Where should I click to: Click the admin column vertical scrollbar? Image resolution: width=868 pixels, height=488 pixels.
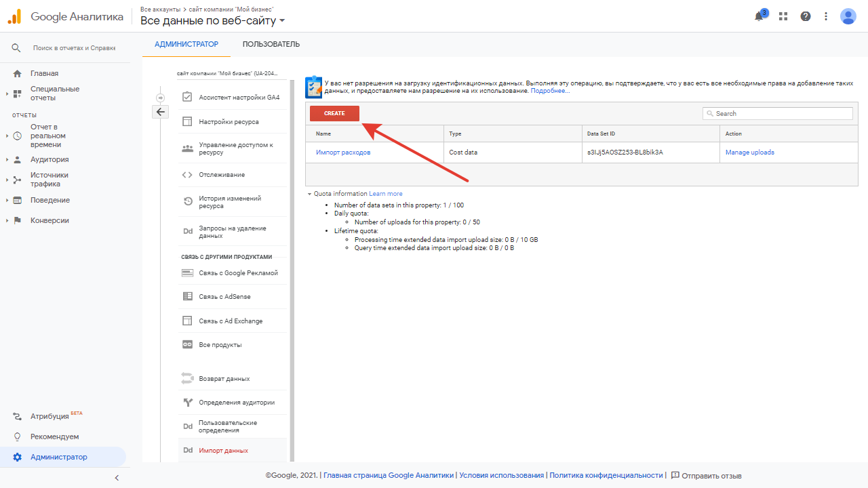(x=292, y=271)
